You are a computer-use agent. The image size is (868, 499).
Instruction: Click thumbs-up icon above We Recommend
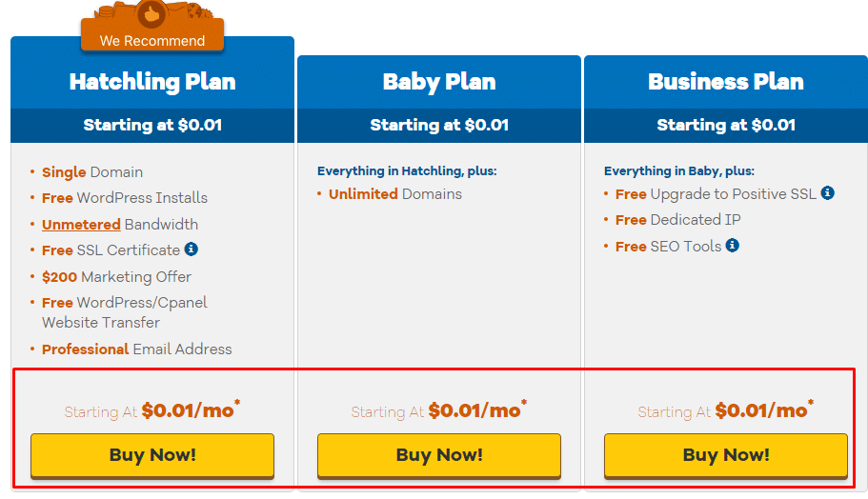152,13
